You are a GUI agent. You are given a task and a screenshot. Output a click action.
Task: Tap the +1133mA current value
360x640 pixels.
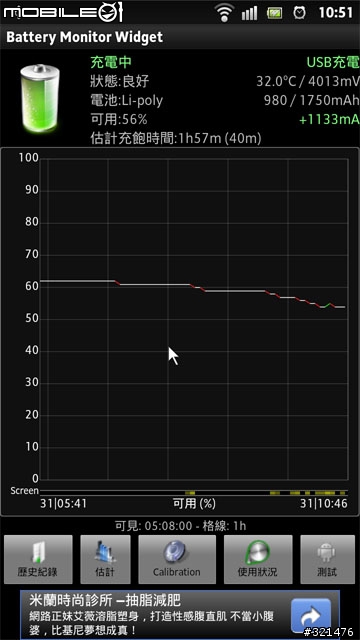pos(329,120)
